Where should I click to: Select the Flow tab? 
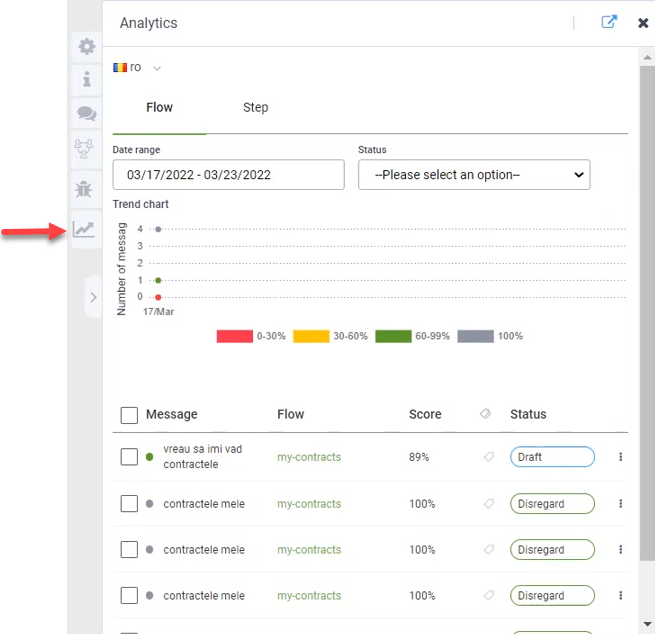(159, 107)
